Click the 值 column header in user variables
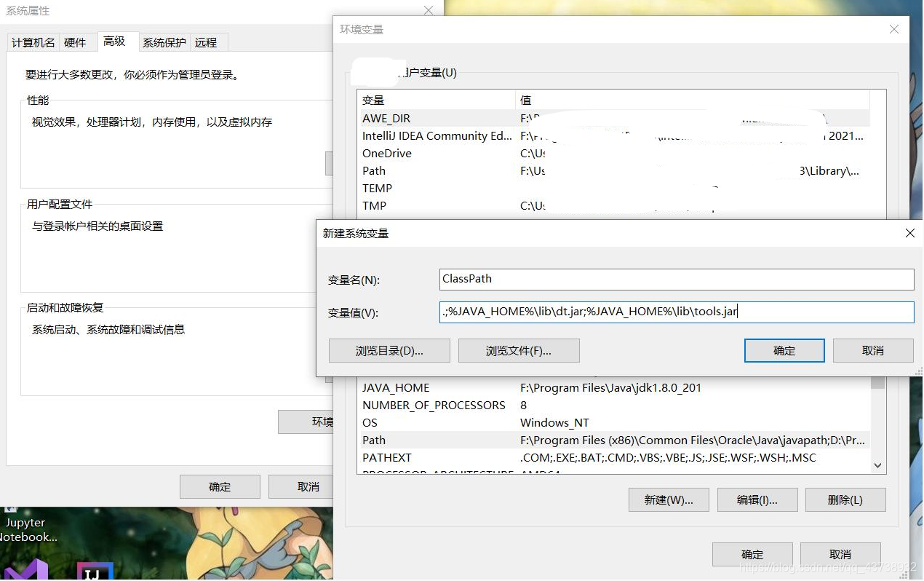 click(693, 100)
